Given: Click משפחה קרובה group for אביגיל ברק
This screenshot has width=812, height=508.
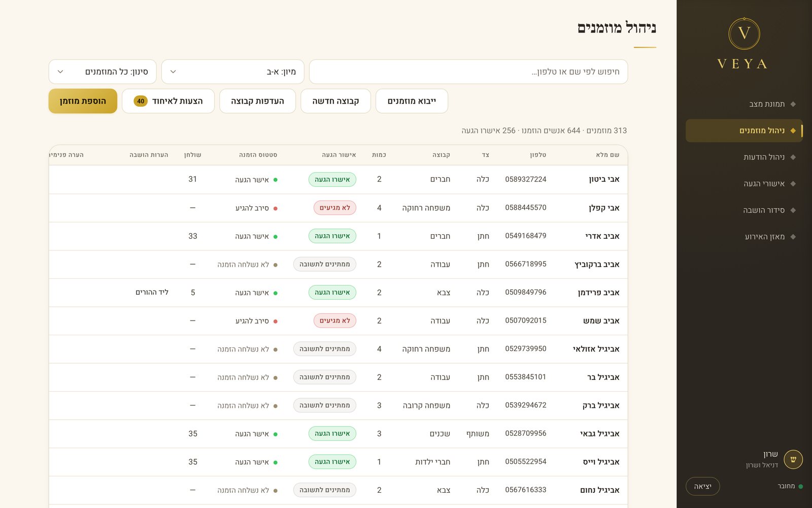Looking at the screenshot, I should pyautogui.click(x=426, y=405).
